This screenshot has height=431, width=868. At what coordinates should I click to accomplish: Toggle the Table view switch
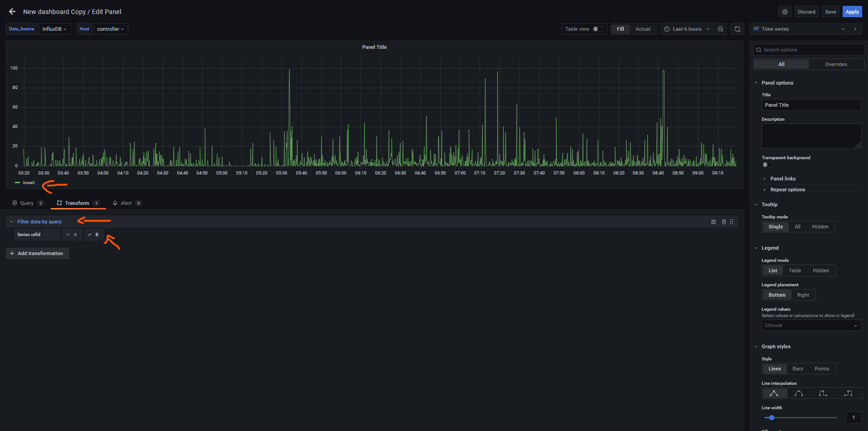click(x=598, y=29)
